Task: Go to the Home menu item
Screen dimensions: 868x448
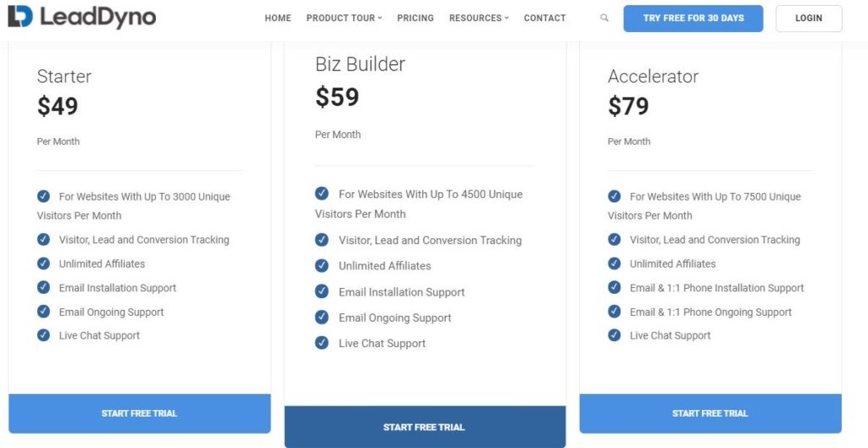Action: click(x=278, y=19)
